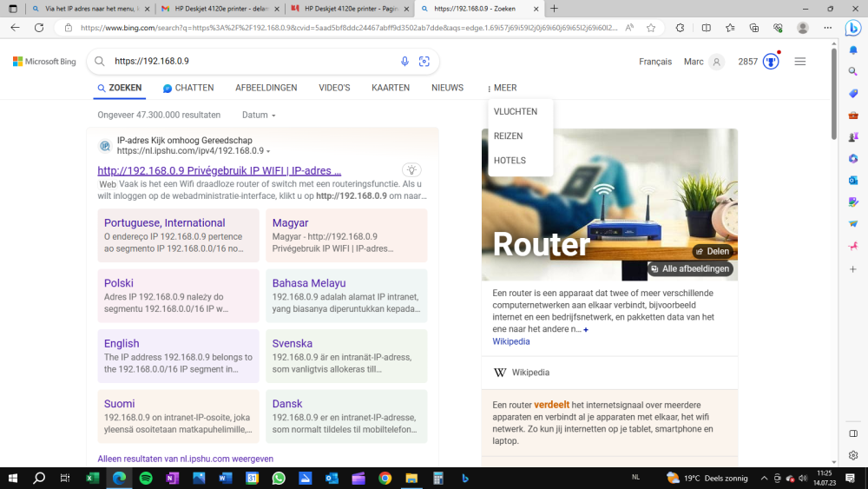Open the 192.168.0.9 Privégebruik IP WIFI result
This screenshot has width=868, height=489.
(220, 170)
